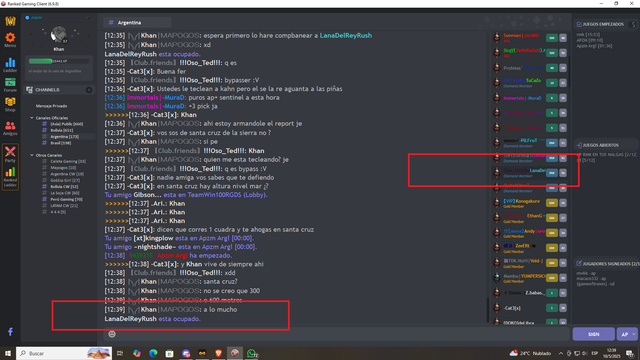Viewport: 640px width, 360px height.
Task: Click the chat scrollbar
Action: pos(488,310)
